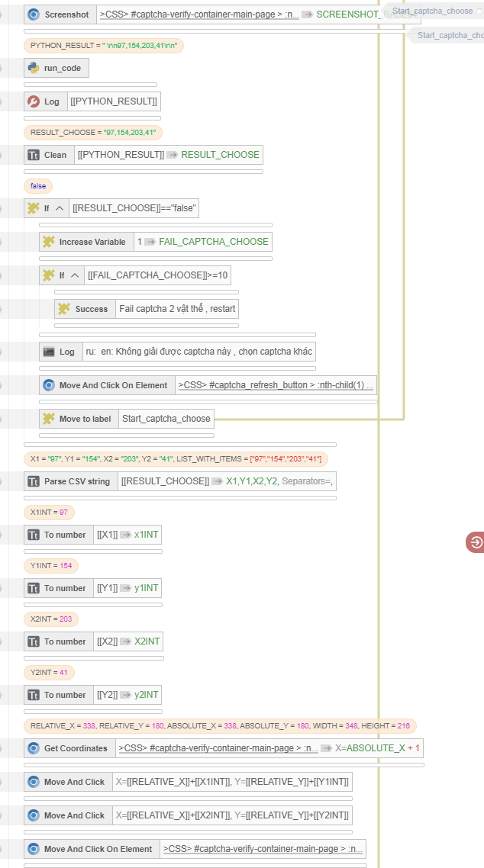Click the puzzle icon on Increase Variable action
Screen dimensions: 484x868
click(49, 242)
